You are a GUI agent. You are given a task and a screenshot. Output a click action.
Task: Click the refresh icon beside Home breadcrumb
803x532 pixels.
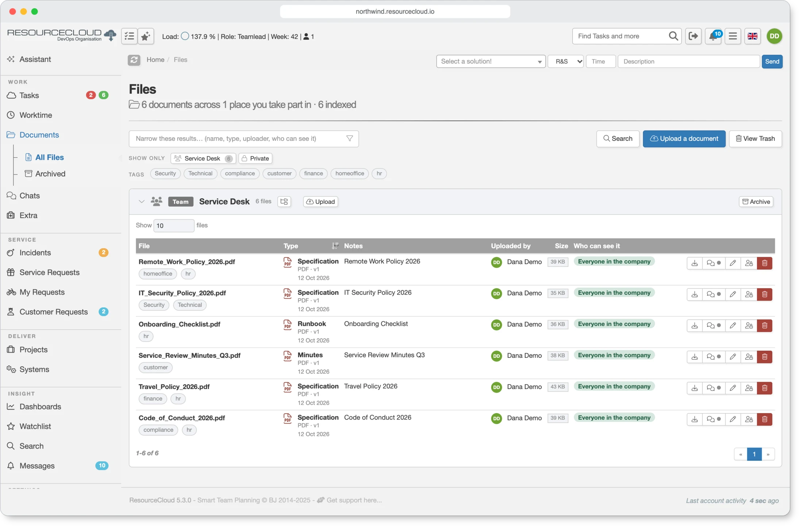[x=134, y=60]
